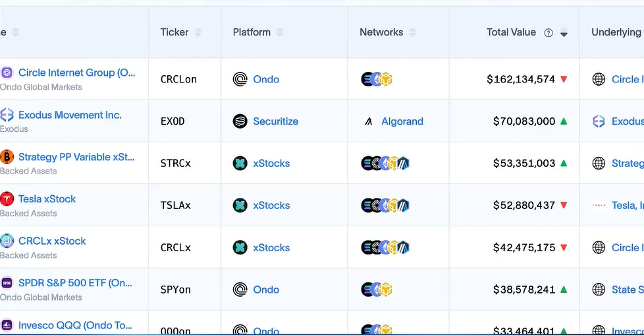Click the Securitize platform icon

(240, 121)
